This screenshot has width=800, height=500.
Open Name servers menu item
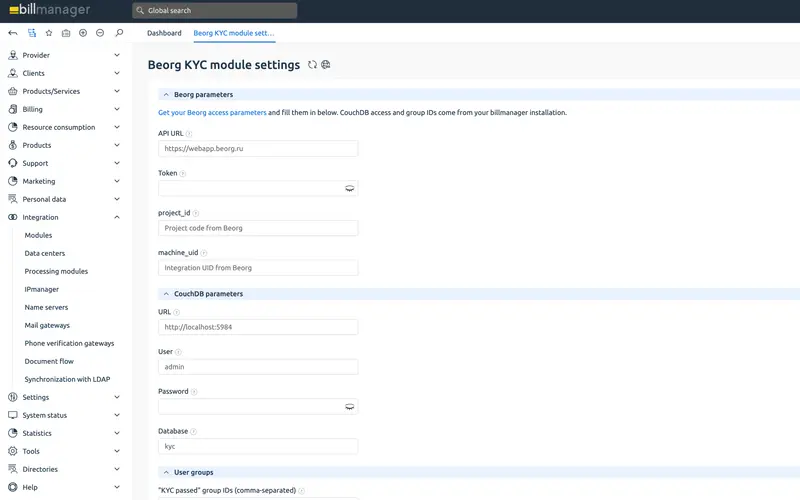46,307
